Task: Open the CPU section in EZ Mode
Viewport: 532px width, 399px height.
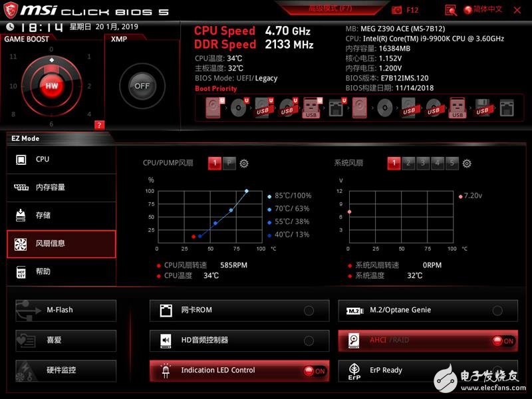Action: tap(61, 160)
